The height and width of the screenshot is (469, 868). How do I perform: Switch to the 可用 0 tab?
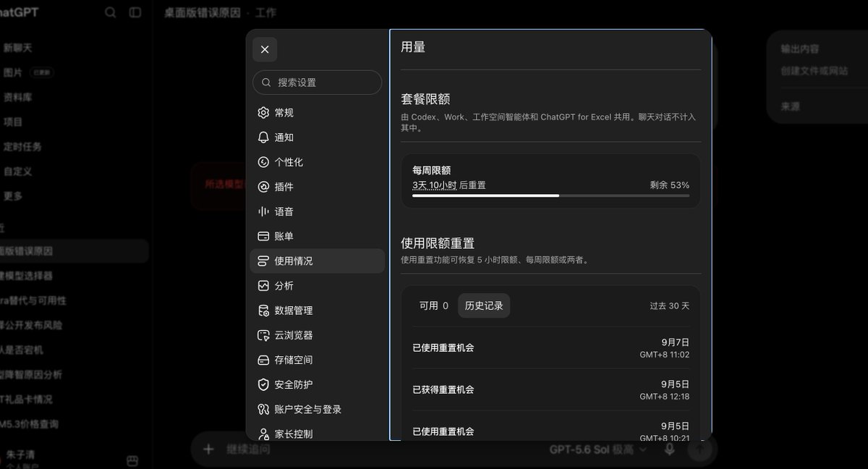coord(434,305)
